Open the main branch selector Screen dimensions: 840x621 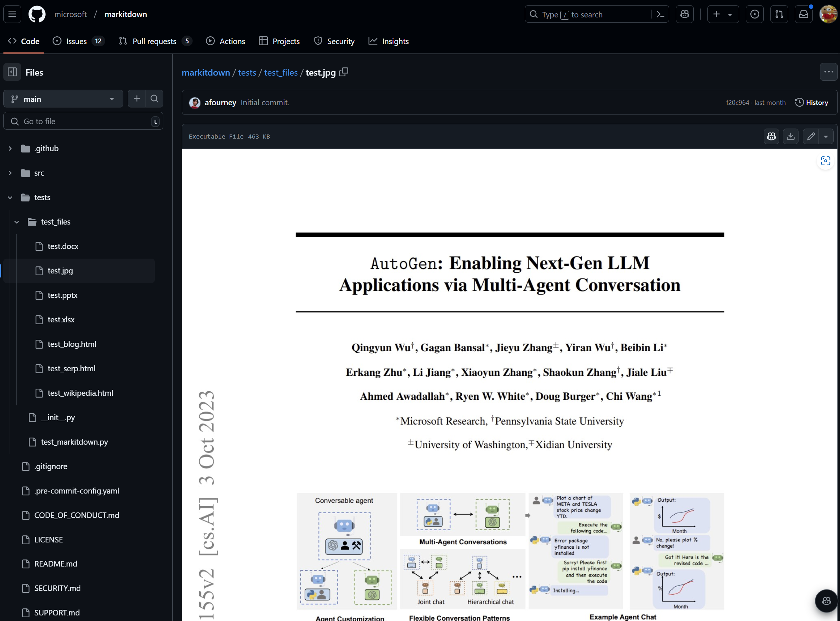point(63,99)
